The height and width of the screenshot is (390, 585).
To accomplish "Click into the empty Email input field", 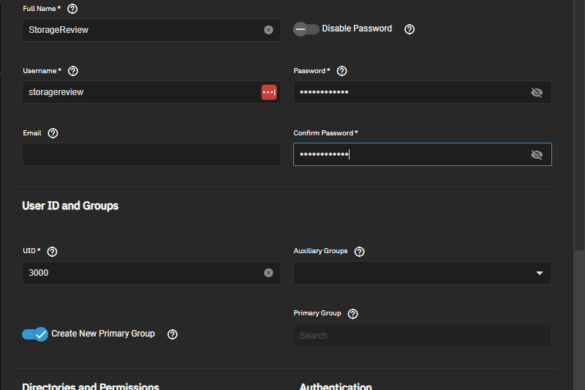I will (152, 155).
